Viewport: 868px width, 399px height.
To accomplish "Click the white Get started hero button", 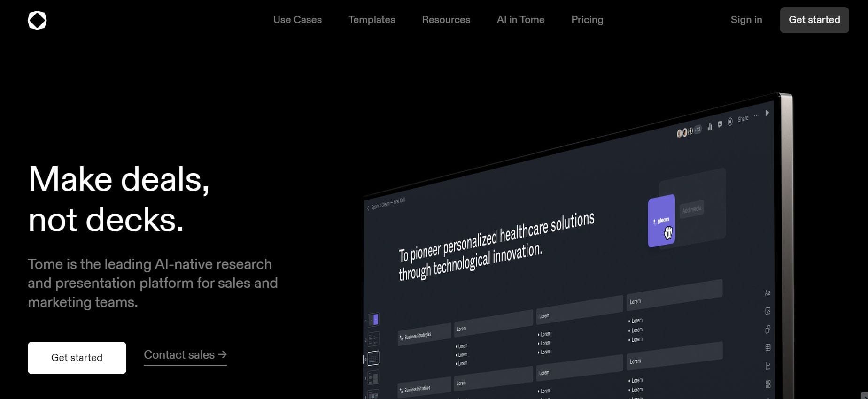I will pos(77,358).
